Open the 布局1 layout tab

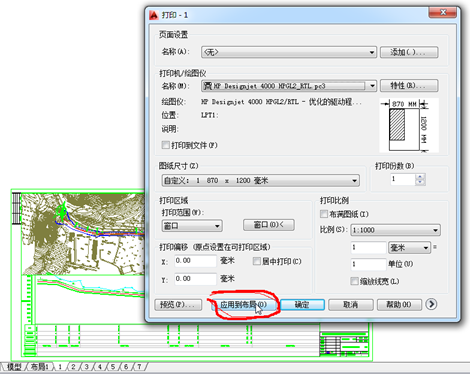(x=40, y=367)
